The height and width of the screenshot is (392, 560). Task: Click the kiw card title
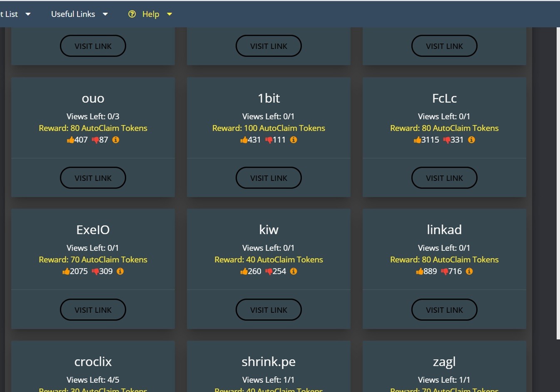click(269, 230)
